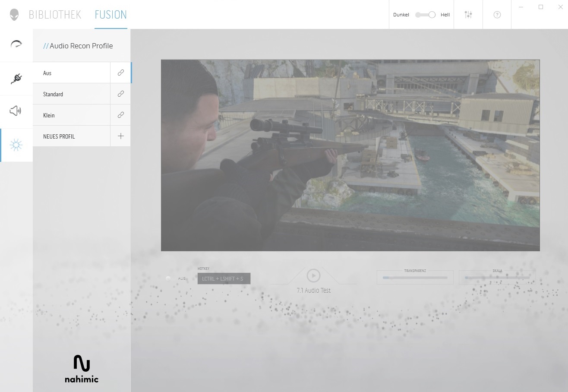568x392 pixels.
Task: Open the audio speaker sidebar section
Action: tap(16, 111)
